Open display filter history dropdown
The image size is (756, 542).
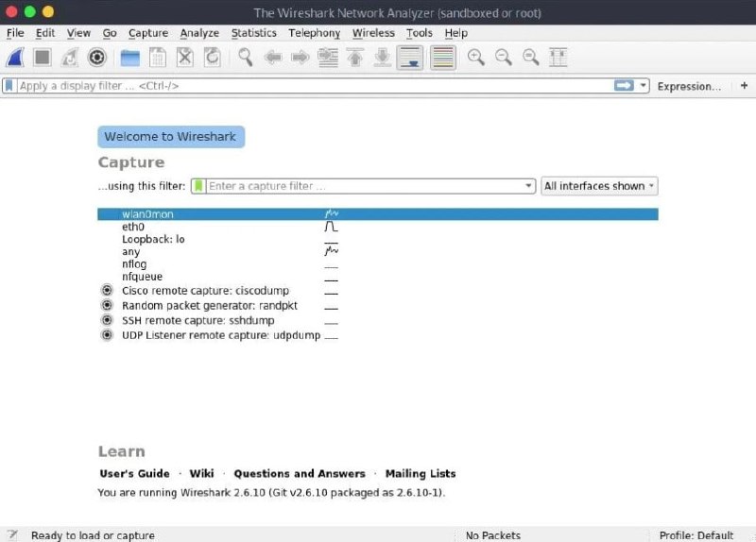(643, 86)
